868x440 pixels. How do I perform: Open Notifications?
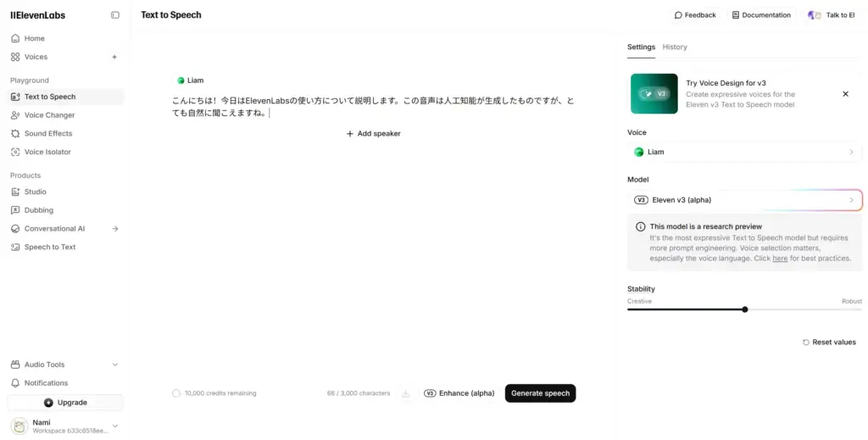[x=65, y=383]
